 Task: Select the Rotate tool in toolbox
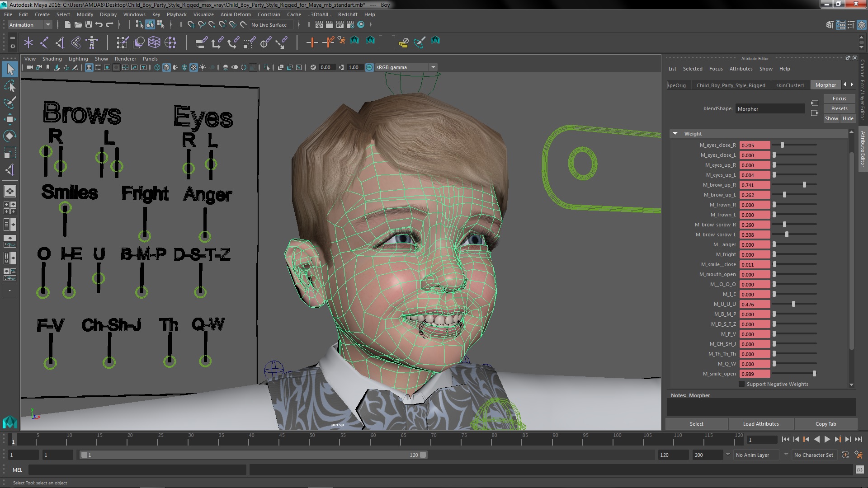9,136
